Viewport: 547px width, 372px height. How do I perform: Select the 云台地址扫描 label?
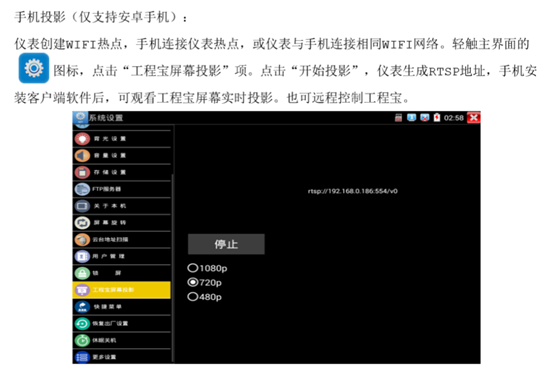[x=110, y=239]
